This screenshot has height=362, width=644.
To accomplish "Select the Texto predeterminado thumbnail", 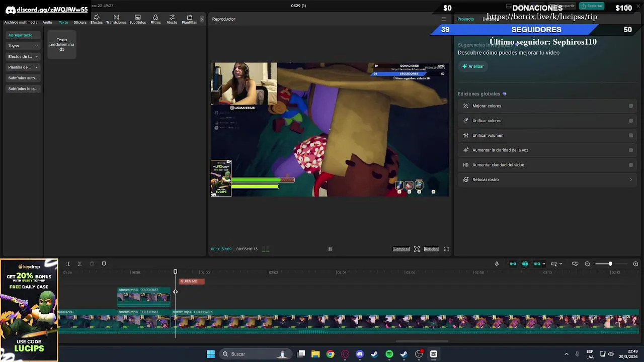I will [x=62, y=45].
